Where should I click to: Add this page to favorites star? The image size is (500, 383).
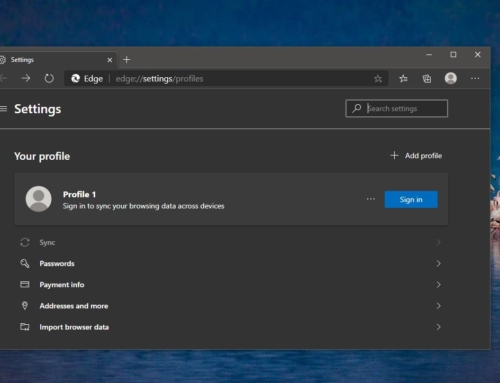click(x=377, y=79)
